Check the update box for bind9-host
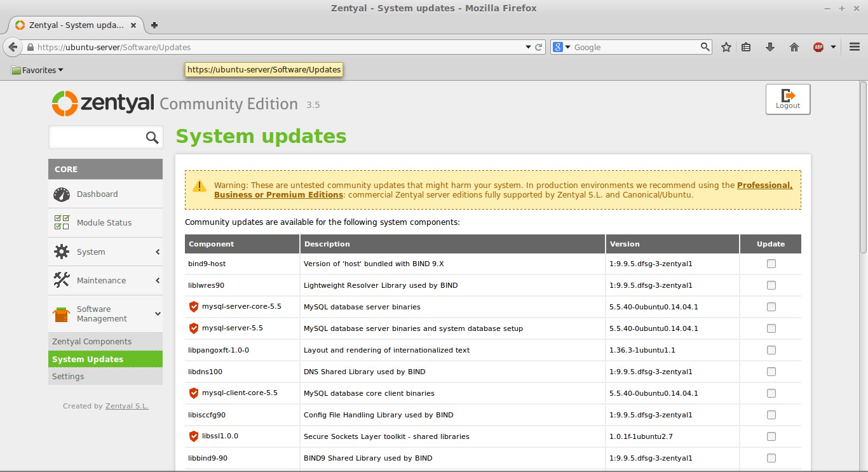Screen dimensions: 868x472 coord(771,263)
